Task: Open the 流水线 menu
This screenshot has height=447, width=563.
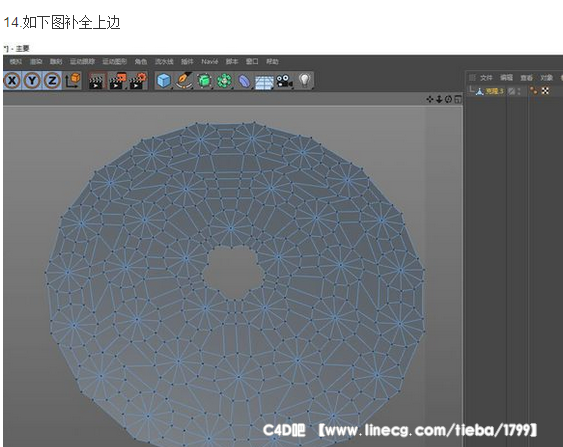Action: tap(164, 62)
